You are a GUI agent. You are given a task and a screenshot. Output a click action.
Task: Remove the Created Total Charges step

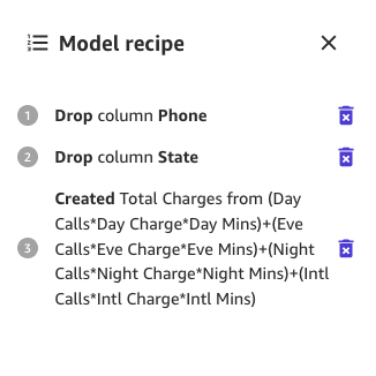346,248
